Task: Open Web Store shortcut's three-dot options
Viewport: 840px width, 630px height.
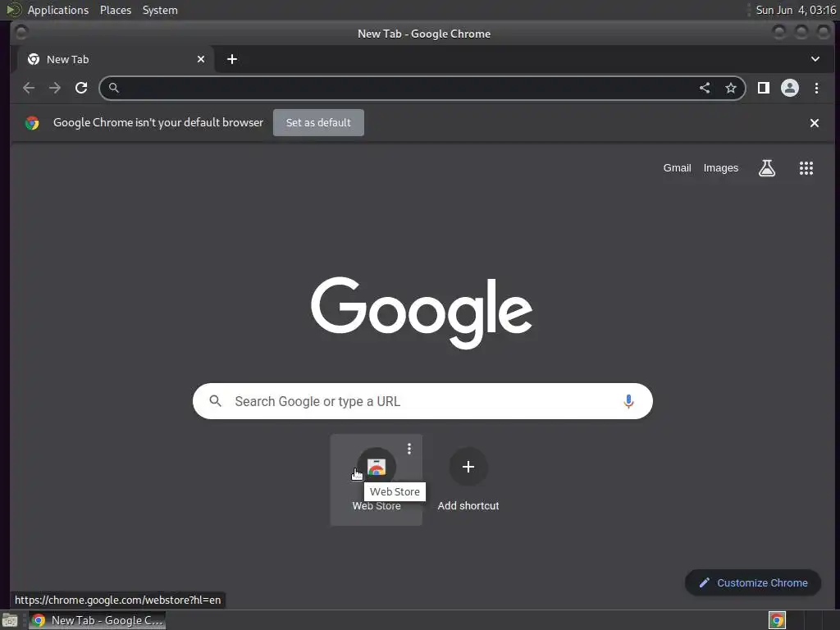Action: pyautogui.click(x=409, y=449)
